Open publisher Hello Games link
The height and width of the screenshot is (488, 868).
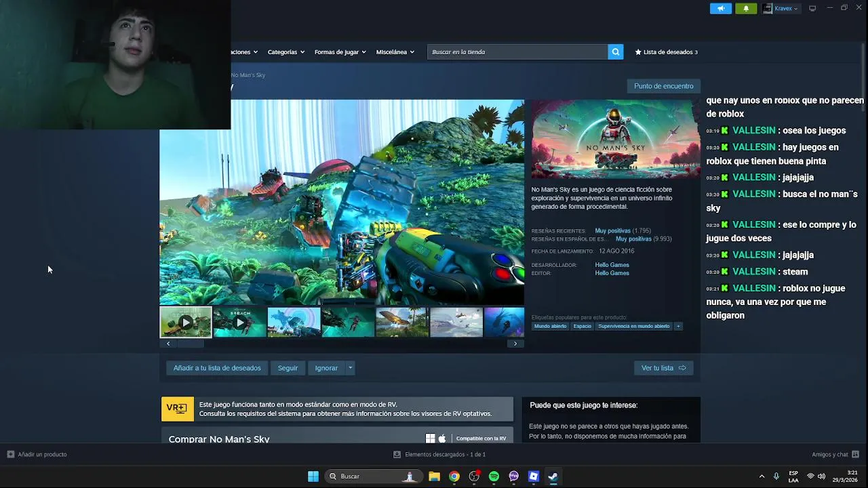click(612, 273)
